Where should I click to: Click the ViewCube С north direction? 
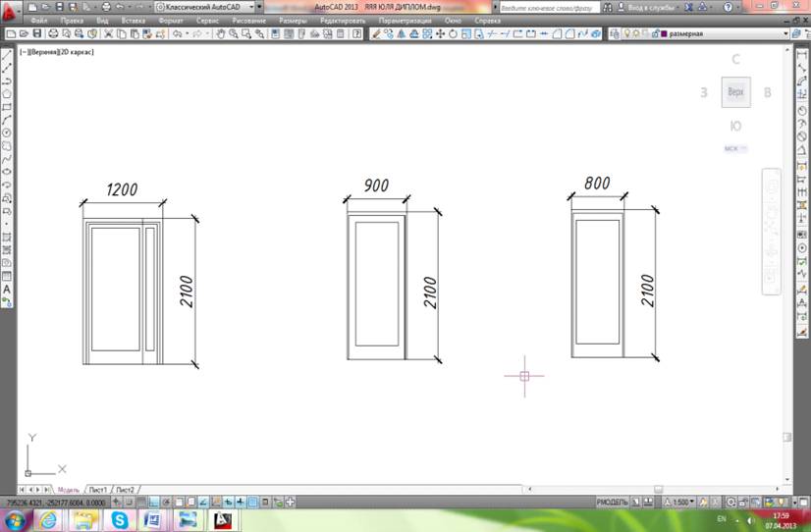[735, 60]
